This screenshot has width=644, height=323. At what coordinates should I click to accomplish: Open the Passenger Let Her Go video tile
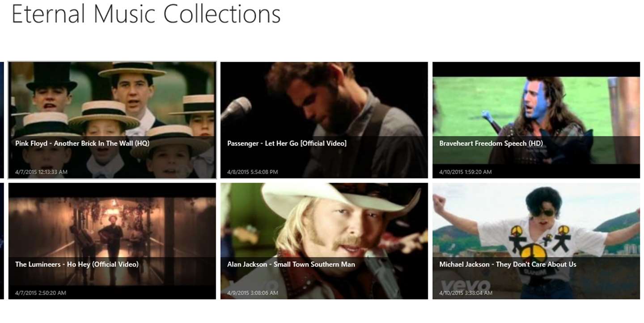[x=324, y=120]
